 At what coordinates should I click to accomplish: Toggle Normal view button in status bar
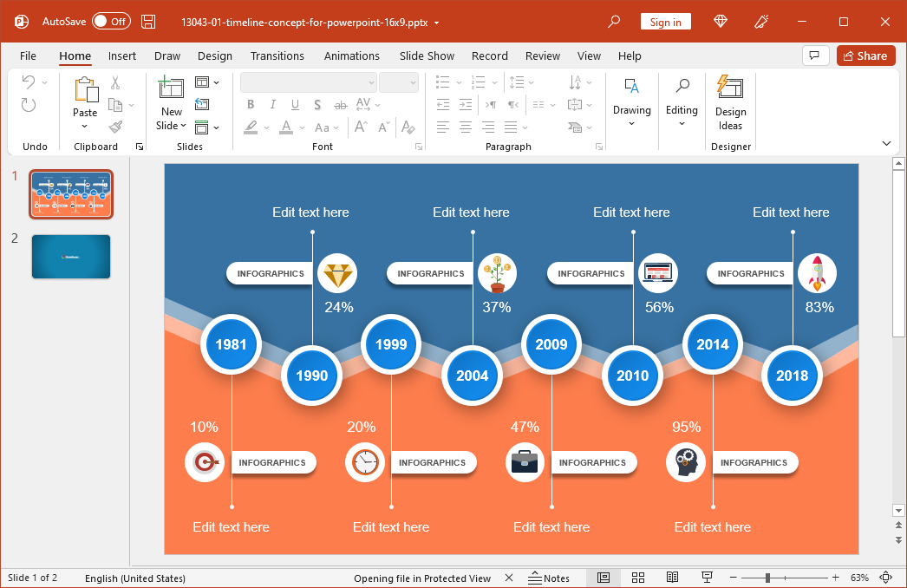click(604, 578)
